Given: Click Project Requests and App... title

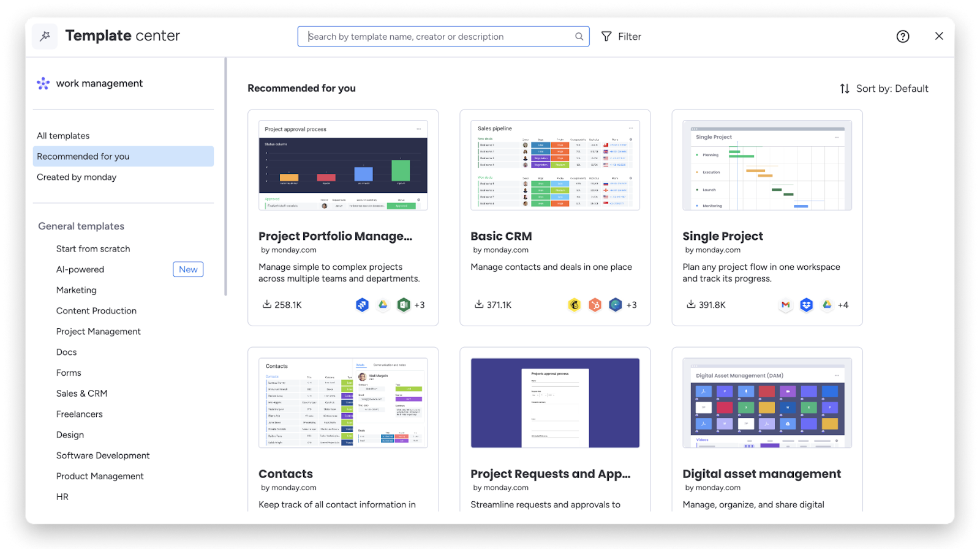Looking at the screenshot, I should [551, 474].
